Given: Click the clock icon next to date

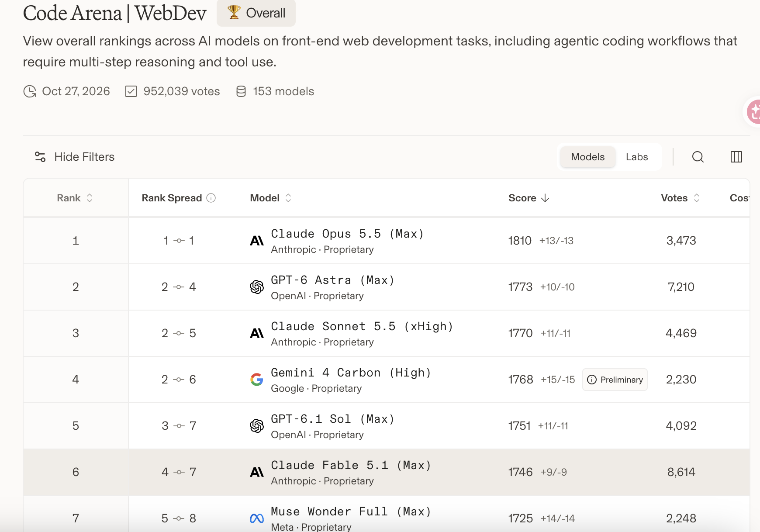Looking at the screenshot, I should [x=30, y=91].
